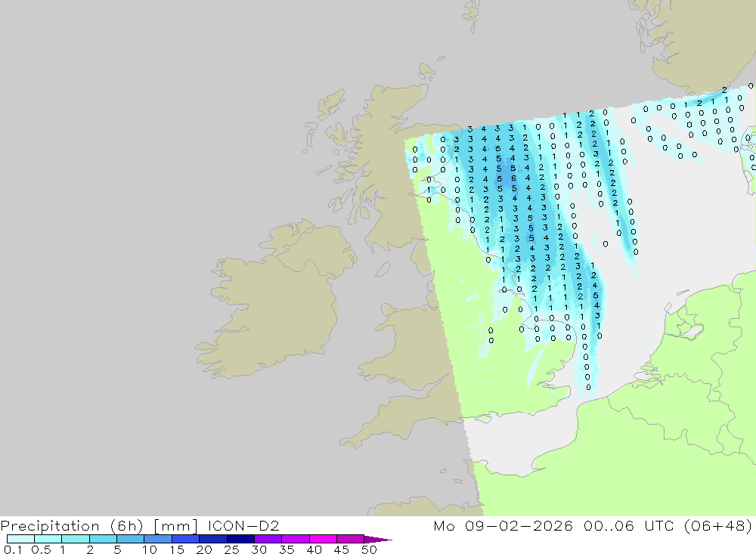Click the '45' legend scale label
The width and height of the screenshot is (756, 554).
tap(342, 549)
